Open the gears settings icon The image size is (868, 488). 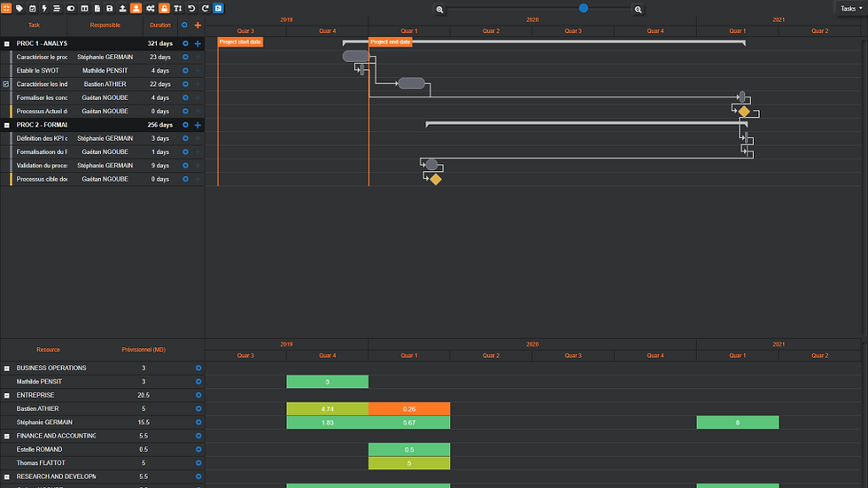(150, 8)
